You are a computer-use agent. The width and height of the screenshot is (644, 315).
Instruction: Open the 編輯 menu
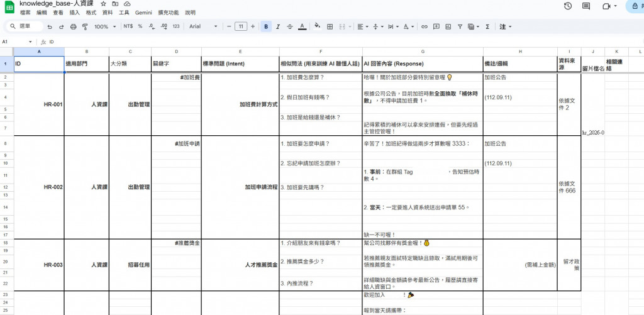pos(42,13)
